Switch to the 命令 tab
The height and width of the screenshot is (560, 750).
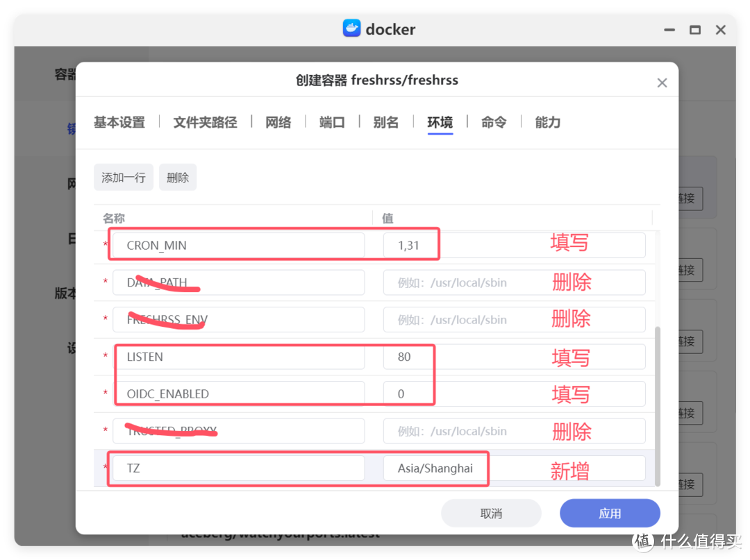pyautogui.click(x=493, y=122)
